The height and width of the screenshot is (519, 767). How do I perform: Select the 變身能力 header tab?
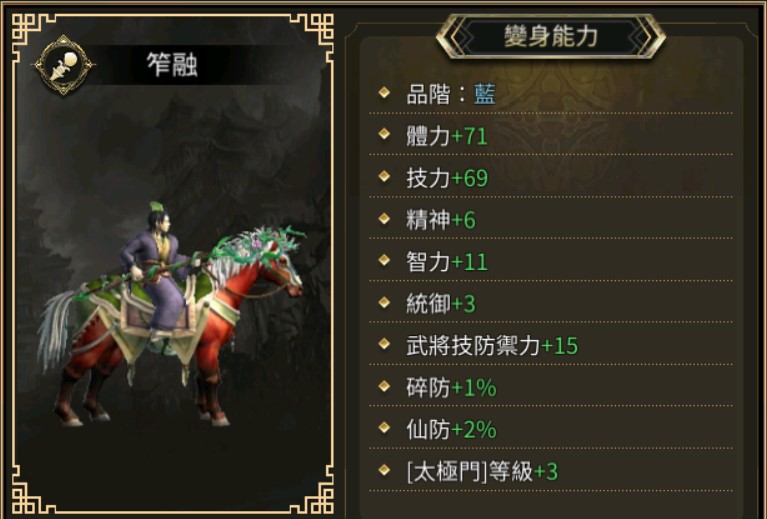(551, 36)
